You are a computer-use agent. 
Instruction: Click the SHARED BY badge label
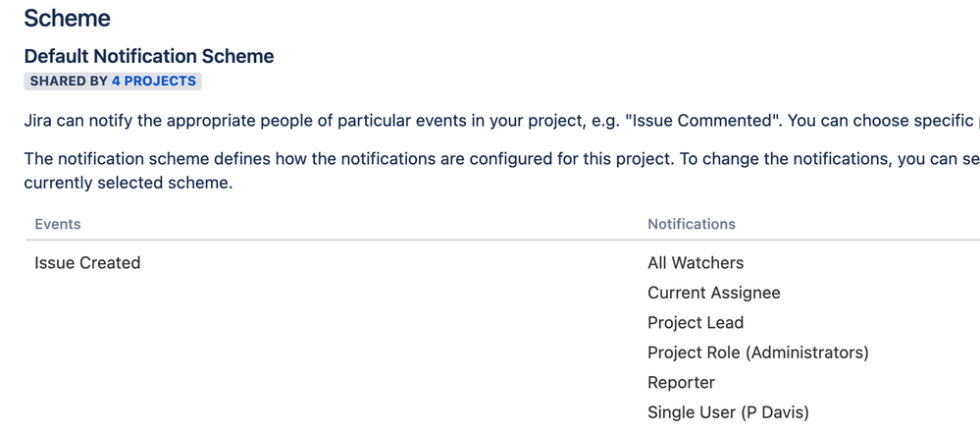[x=69, y=81]
